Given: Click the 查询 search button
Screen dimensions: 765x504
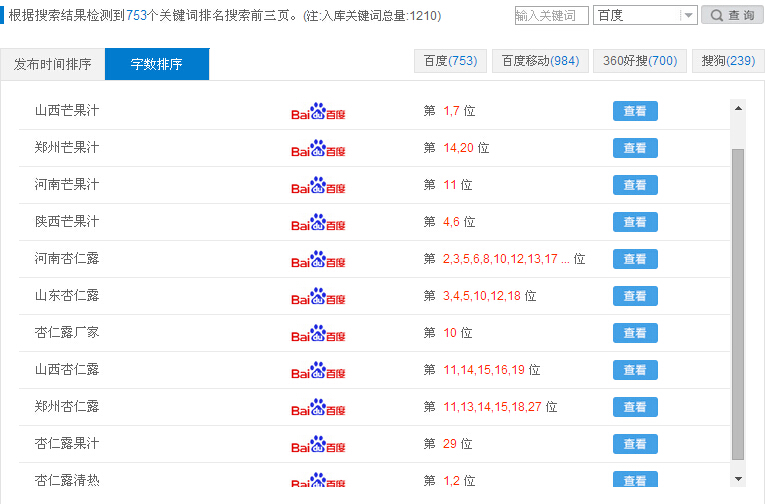Looking at the screenshot, I should (x=732, y=16).
